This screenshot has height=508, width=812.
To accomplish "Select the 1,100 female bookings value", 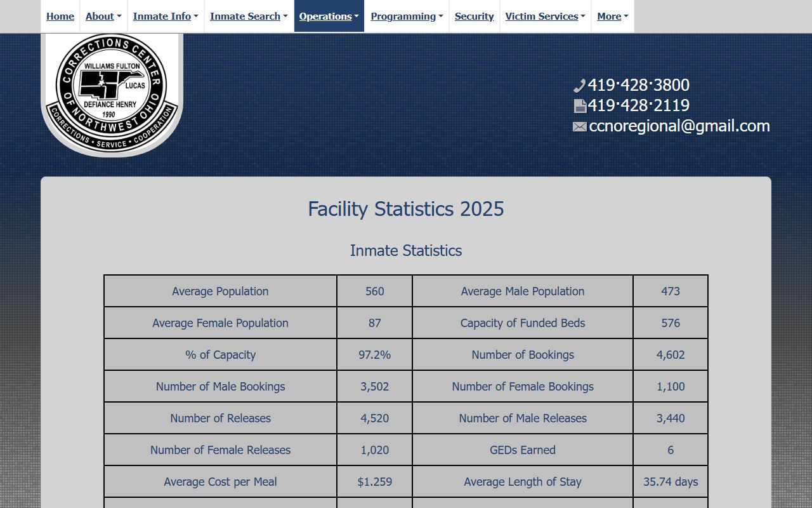I will (x=671, y=387).
